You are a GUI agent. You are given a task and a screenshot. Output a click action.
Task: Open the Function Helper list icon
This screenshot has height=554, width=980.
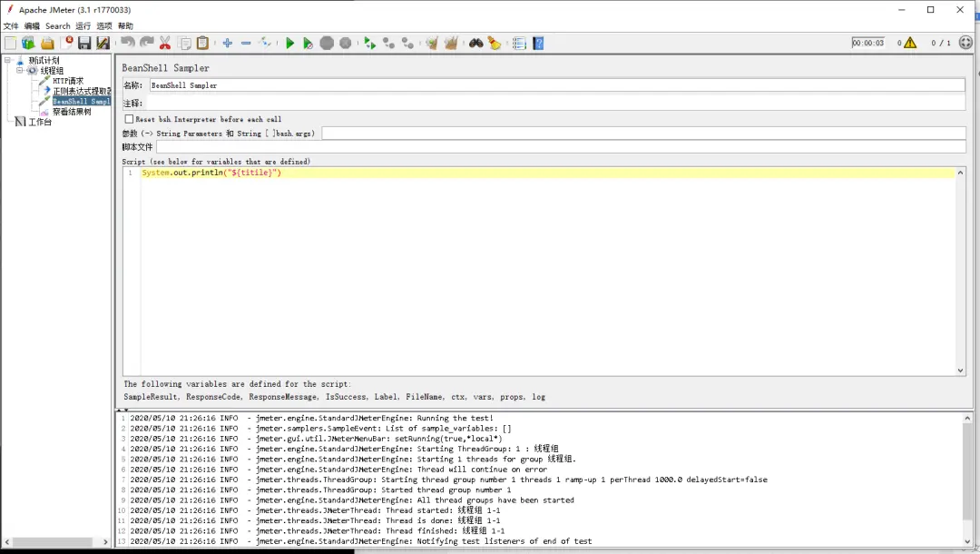pos(519,44)
